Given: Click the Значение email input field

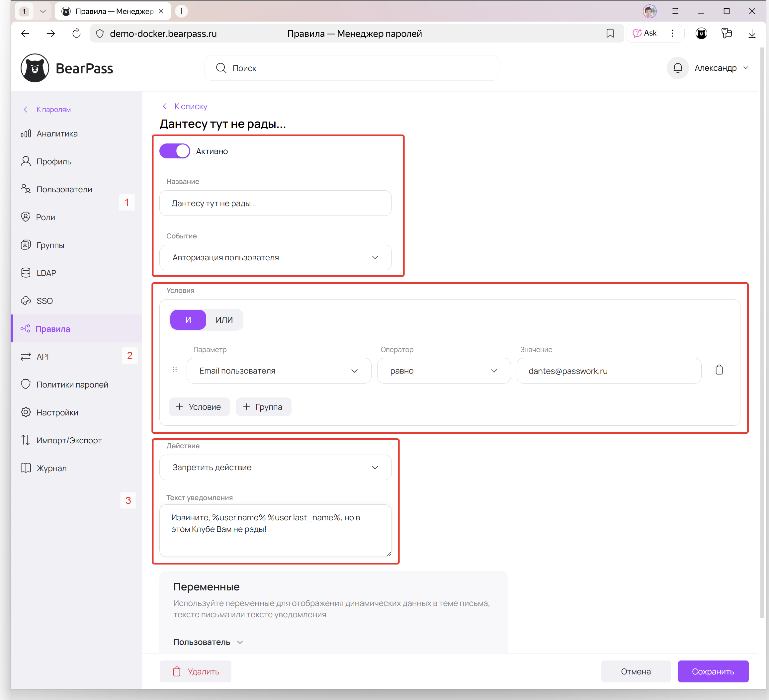Looking at the screenshot, I should pyautogui.click(x=608, y=371).
